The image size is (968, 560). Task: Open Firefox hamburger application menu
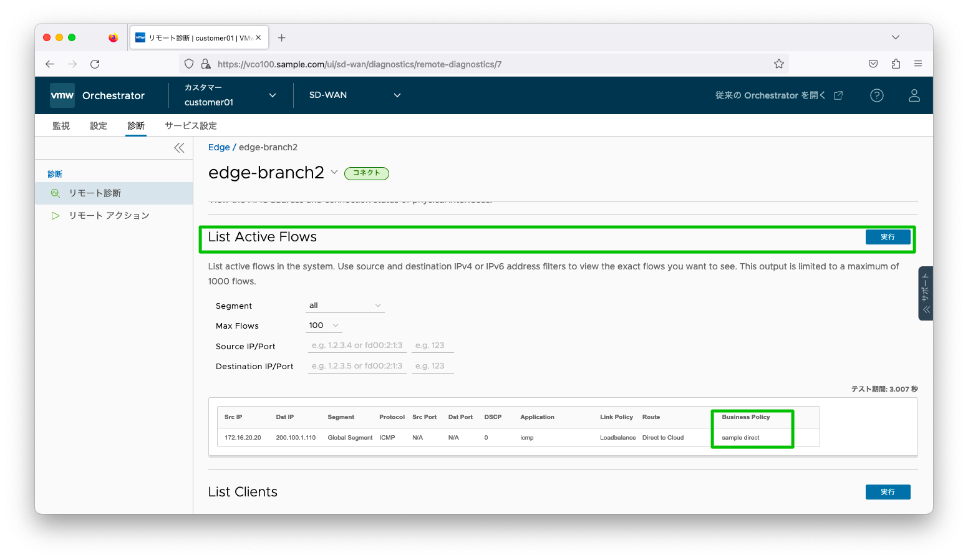pyautogui.click(x=917, y=64)
